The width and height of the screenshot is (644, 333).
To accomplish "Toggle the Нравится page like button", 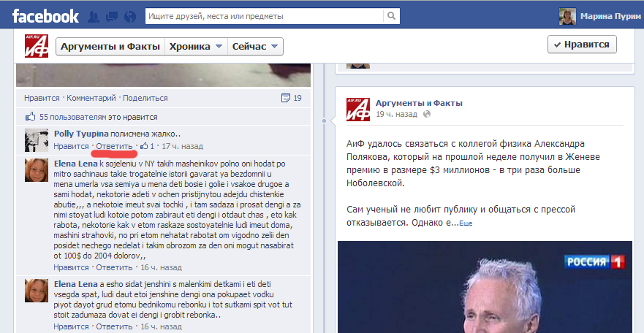I will tap(582, 45).
